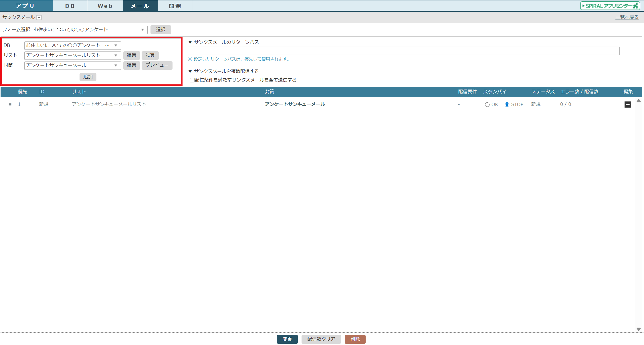Viewport: 644px width, 345px height.
Task: Switch to the DB tab
Action: point(70,6)
